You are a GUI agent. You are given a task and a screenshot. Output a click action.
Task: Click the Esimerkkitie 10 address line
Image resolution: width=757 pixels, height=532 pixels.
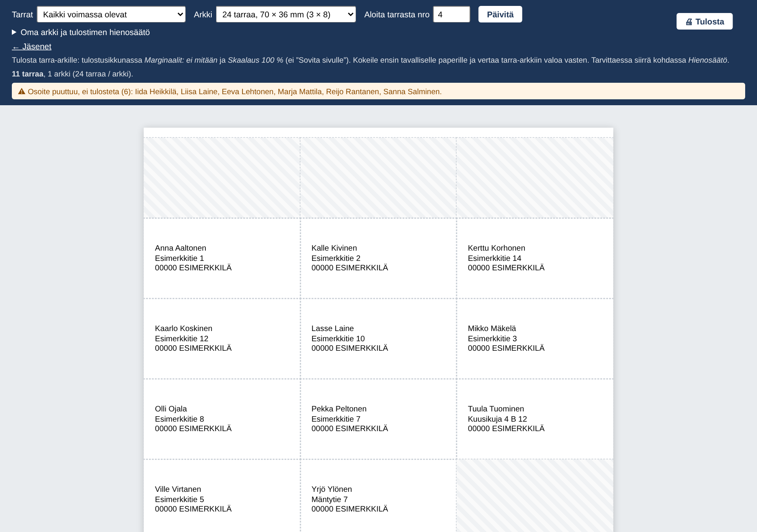click(x=338, y=339)
